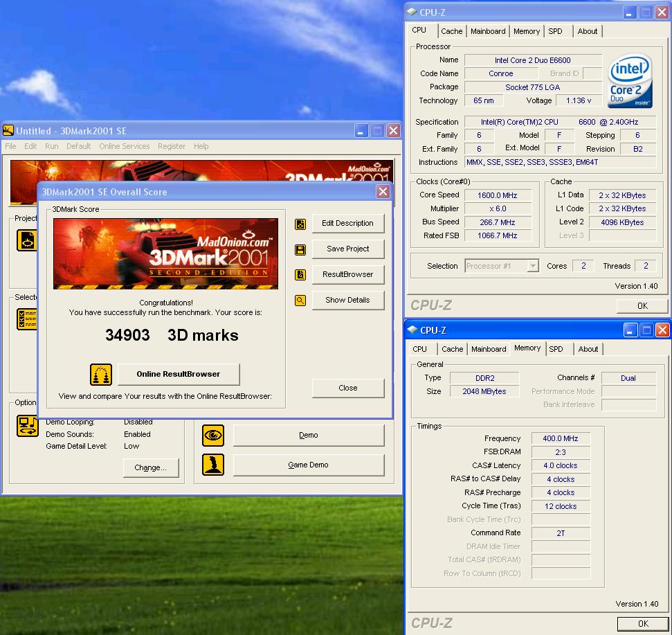Click the Channels # value Dual

coord(628,378)
